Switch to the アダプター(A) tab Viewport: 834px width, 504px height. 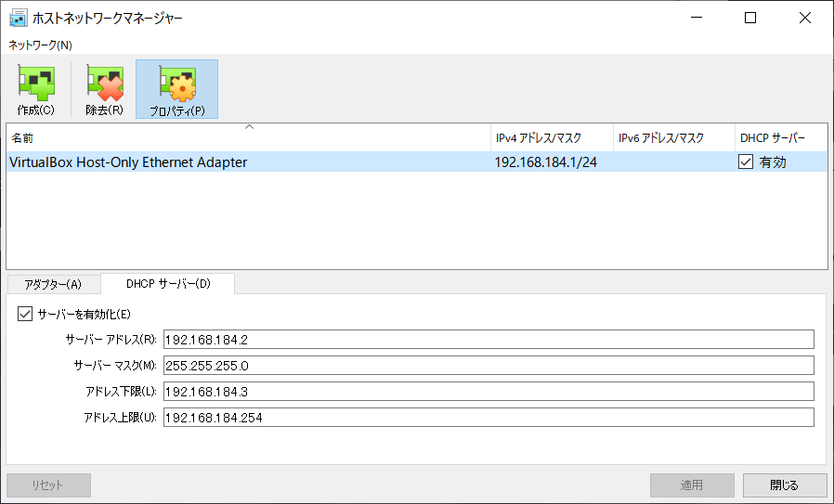point(53,284)
